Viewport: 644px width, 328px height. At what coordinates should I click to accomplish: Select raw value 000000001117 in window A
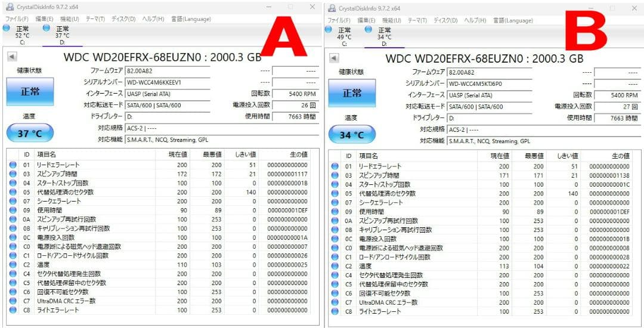click(287, 174)
